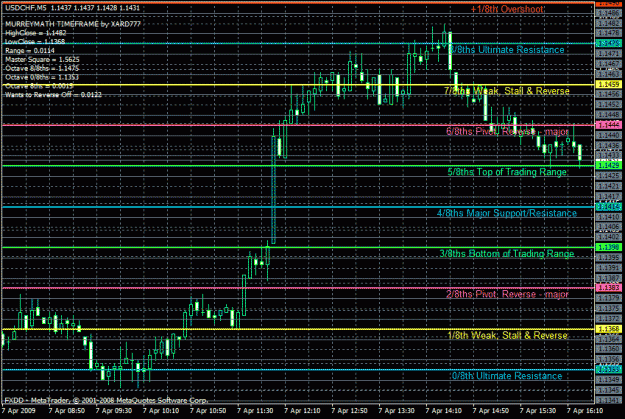The width and height of the screenshot is (625, 419).
Task: Click 'MURREYMATH TIMEFRAME by XARD777' indicator title
Action: 73,24
